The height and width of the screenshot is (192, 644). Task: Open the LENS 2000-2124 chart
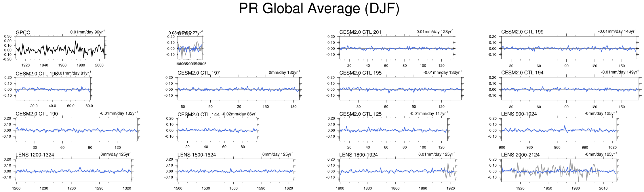click(x=559, y=170)
